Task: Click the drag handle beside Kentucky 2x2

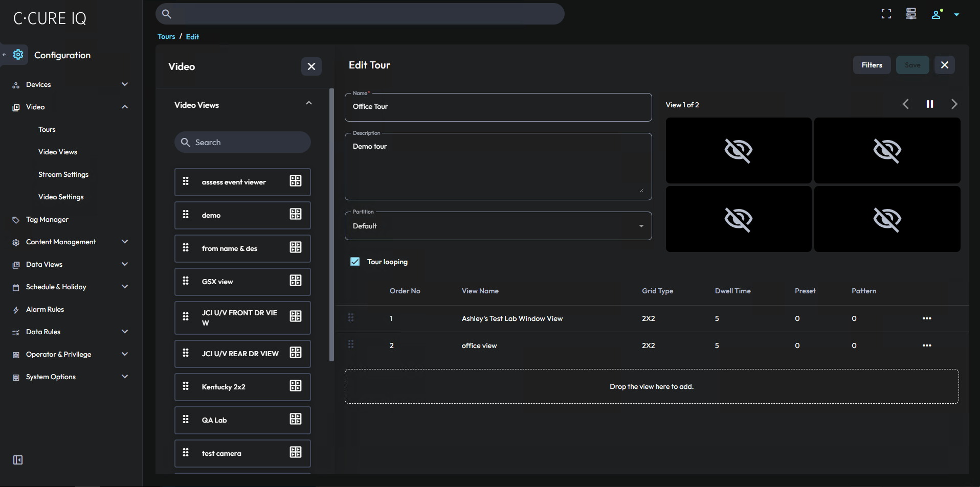Action: 186,386
